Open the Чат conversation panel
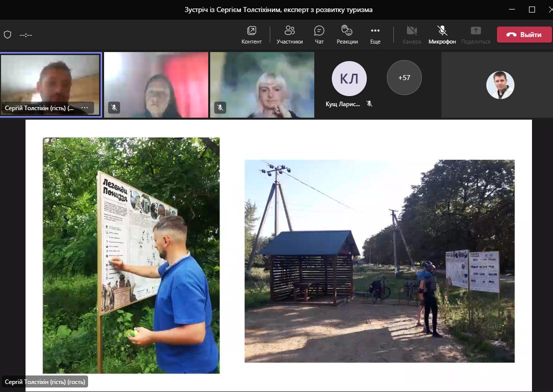Screen dimensions: 553x392 pyautogui.click(x=319, y=35)
